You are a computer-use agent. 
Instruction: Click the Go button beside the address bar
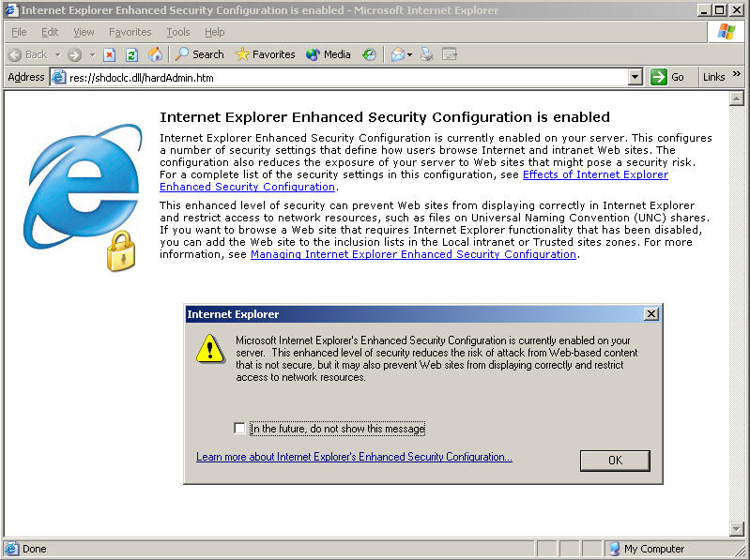(669, 77)
